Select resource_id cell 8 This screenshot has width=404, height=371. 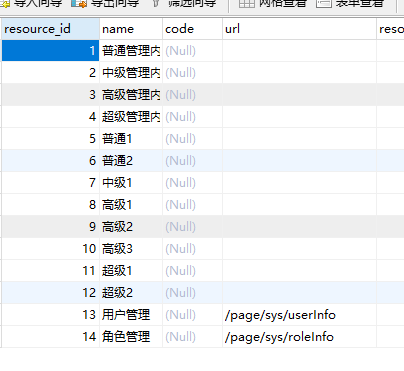coord(50,205)
